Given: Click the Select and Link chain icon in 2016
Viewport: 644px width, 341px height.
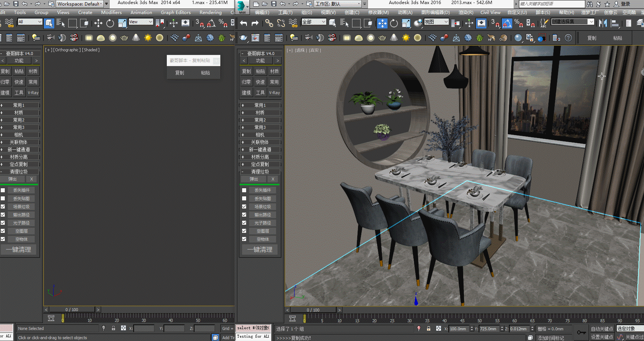Looking at the screenshot, I should (269, 23).
